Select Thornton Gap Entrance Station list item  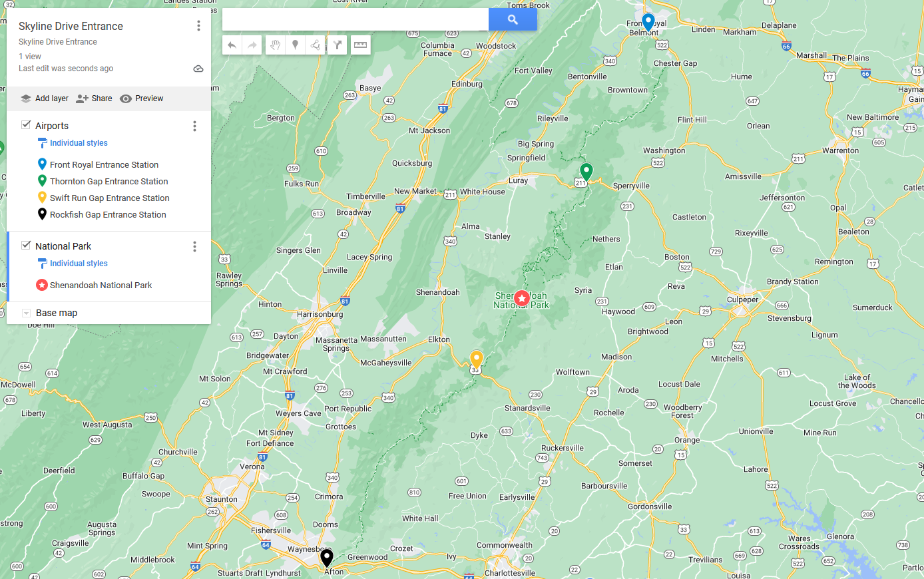coord(109,181)
